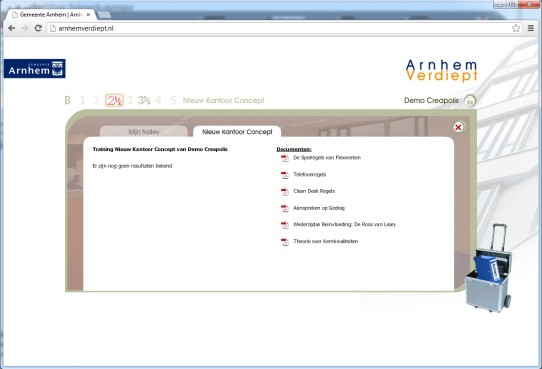Bookmark page with the star icon
The width and height of the screenshot is (542, 369).
point(516,28)
